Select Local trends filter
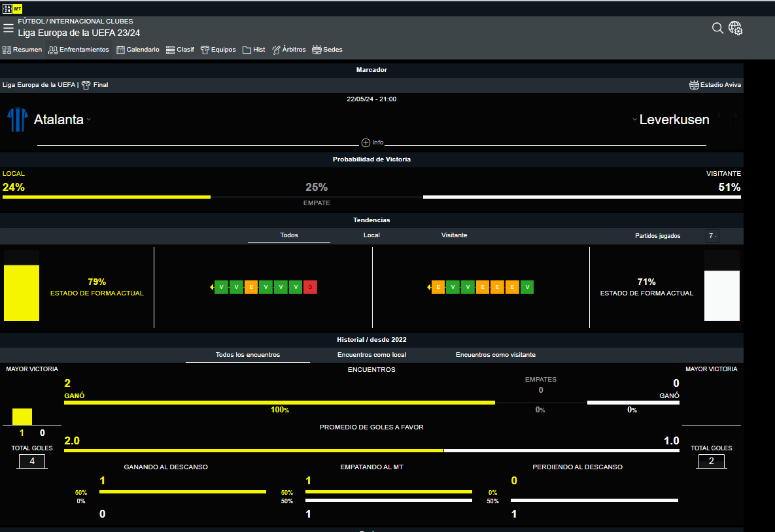The image size is (775, 532). pyautogui.click(x=371, y=235)
